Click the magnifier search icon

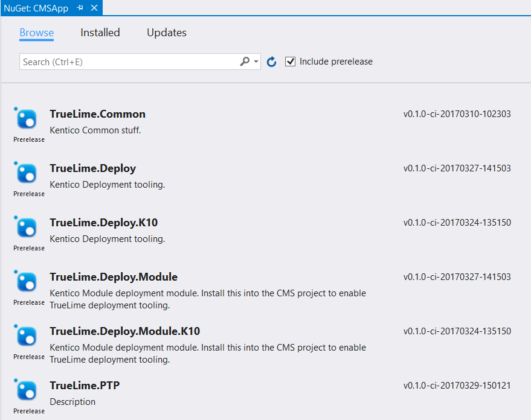click(x=245, y=62)
